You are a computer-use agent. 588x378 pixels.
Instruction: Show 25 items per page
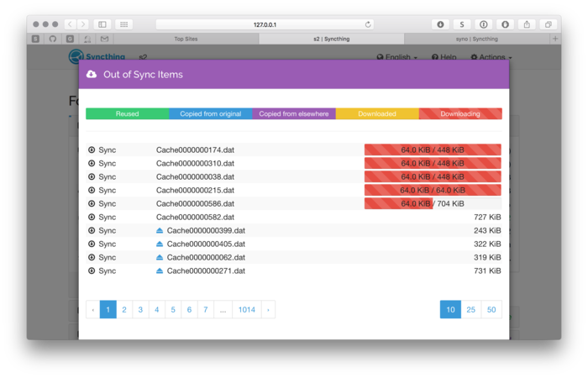tap(471, 309)
